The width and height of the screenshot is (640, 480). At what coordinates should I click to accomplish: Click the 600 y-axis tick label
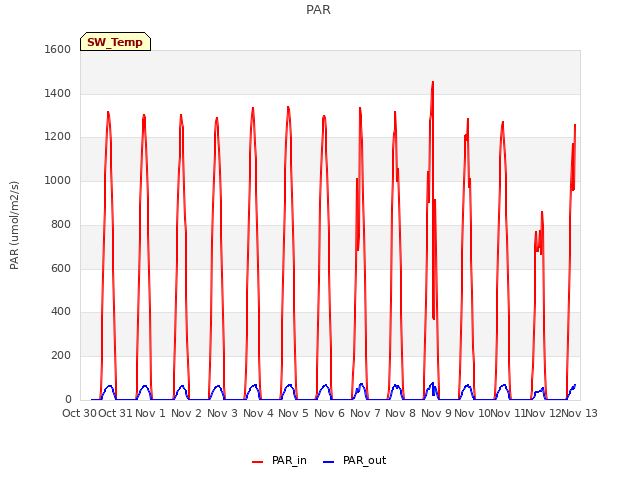61,269
